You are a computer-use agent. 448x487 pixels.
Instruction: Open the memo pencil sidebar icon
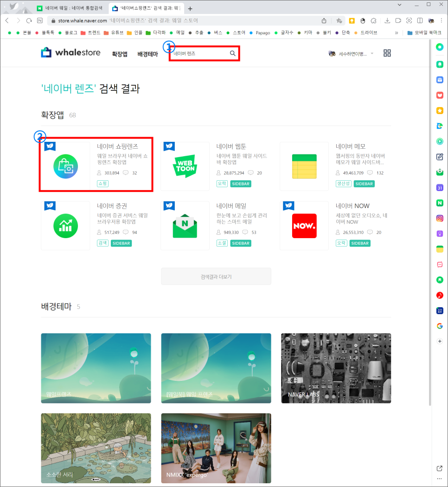click(x=440, y=157)
